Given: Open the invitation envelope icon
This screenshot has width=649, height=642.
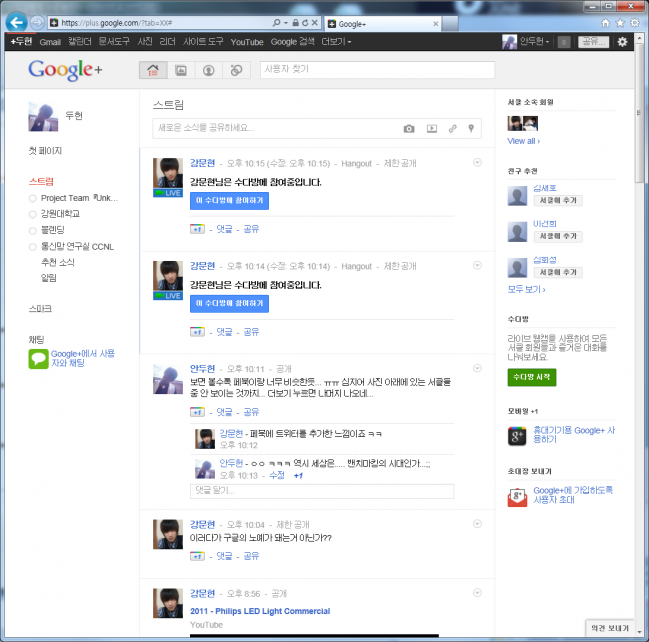Looking at the screenshot, I should point(517,497).
